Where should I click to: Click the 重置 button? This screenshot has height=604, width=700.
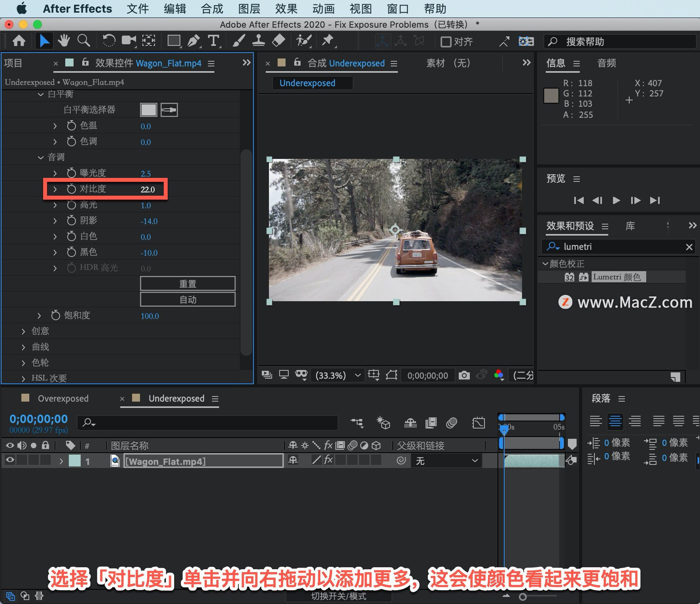click(x=188, y=284)
